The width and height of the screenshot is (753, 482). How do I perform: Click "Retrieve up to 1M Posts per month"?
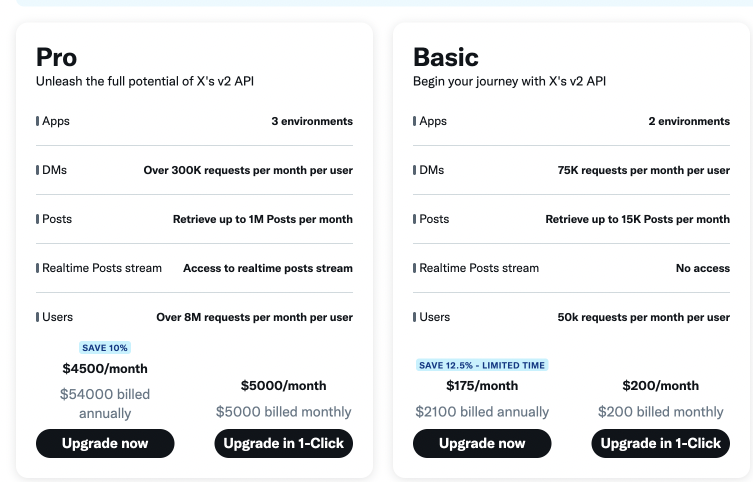pos(263,219)
